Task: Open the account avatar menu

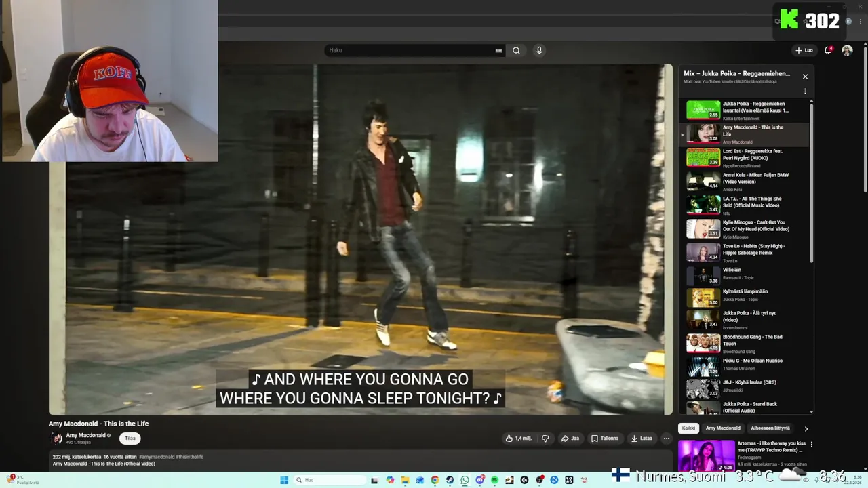Action: click(x=847, y=50)
